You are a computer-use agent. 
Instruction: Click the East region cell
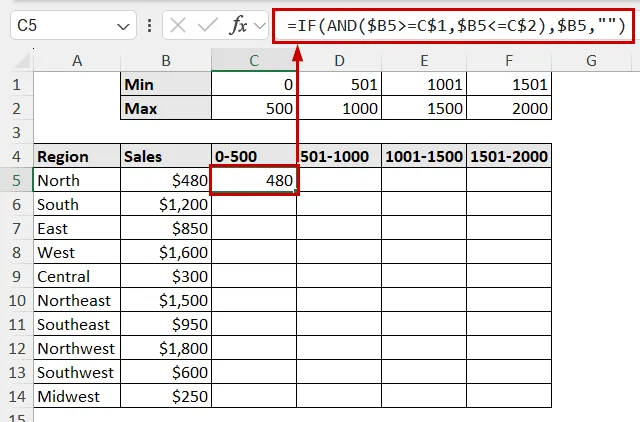[x=77, y=228]
